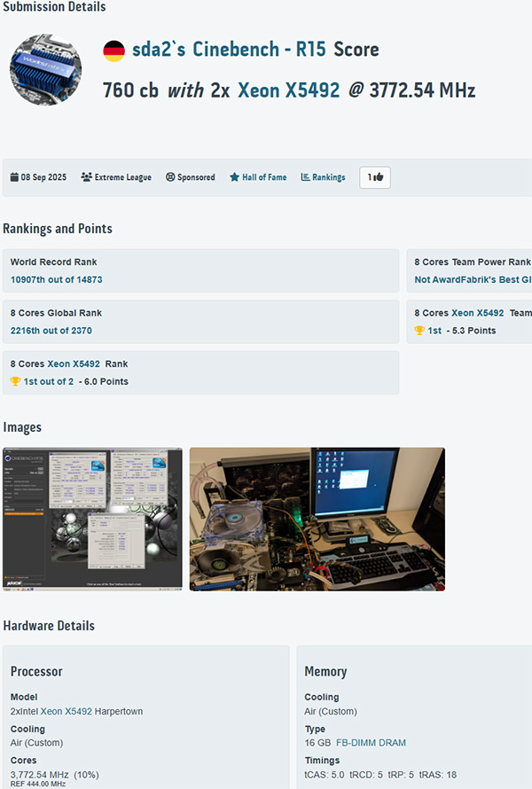Click the Sponsored label
This screenshot has width=532, height=789.
tap(196, 177)
